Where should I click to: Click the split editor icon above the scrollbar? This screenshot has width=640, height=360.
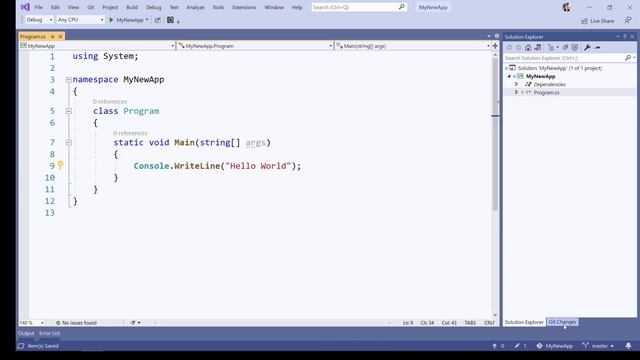pyautogui.click(x=495, y=46)
